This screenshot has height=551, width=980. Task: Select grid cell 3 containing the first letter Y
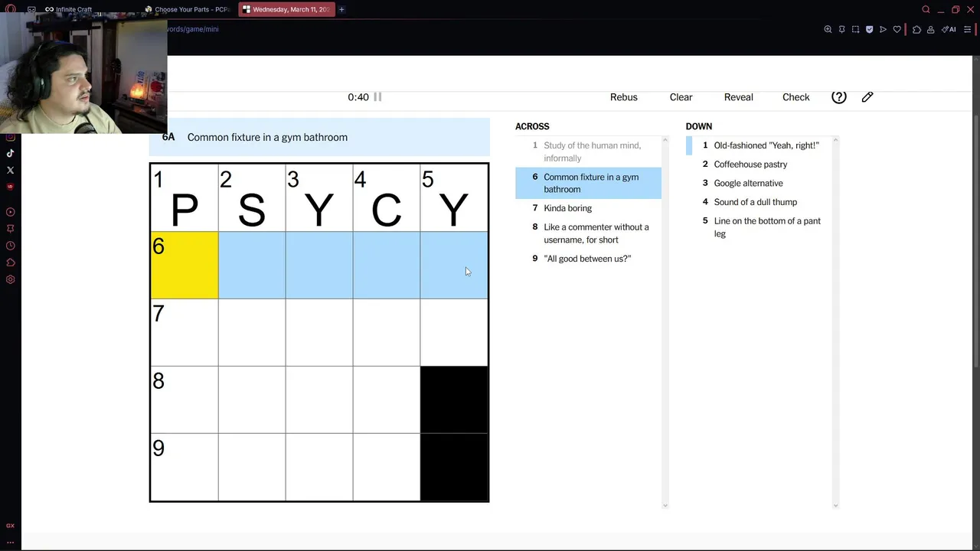(319, 198)
